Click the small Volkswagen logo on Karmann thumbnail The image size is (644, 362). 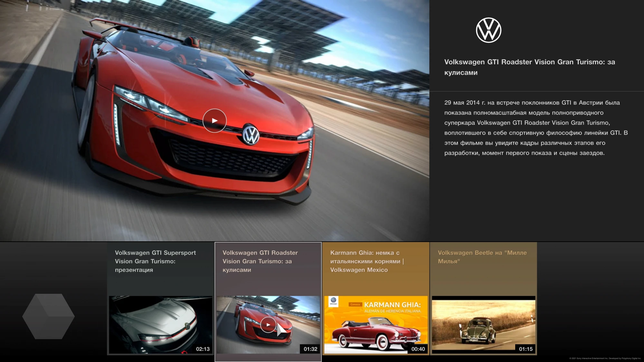[x=333, y=301]
